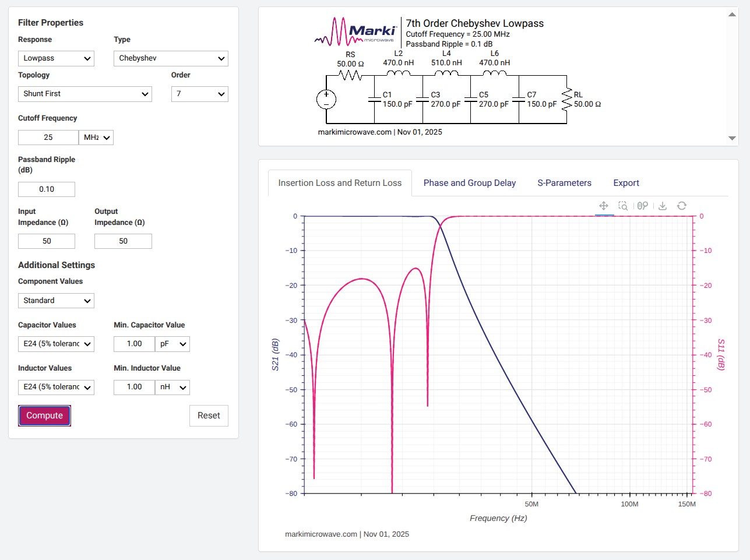Enable wheel zoom on the plot
Viewport: 750px width, 560px height.
[x=642, y=206]
